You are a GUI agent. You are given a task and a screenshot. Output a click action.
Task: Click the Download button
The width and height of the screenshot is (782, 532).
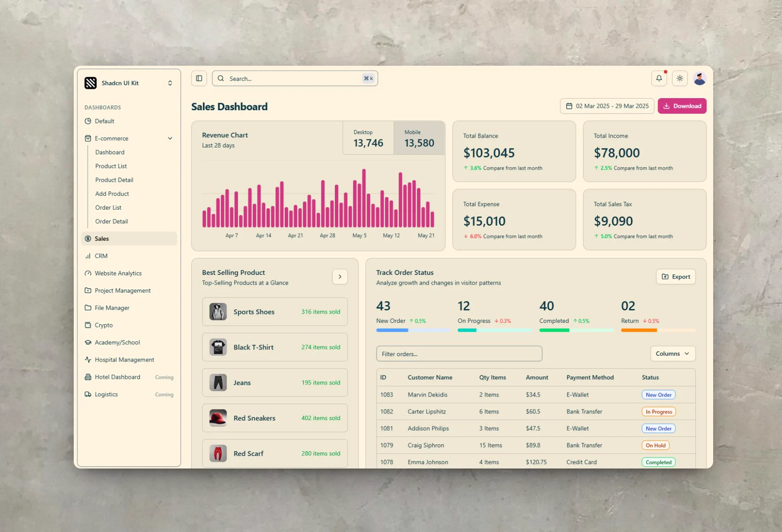(x=682, y=106)
